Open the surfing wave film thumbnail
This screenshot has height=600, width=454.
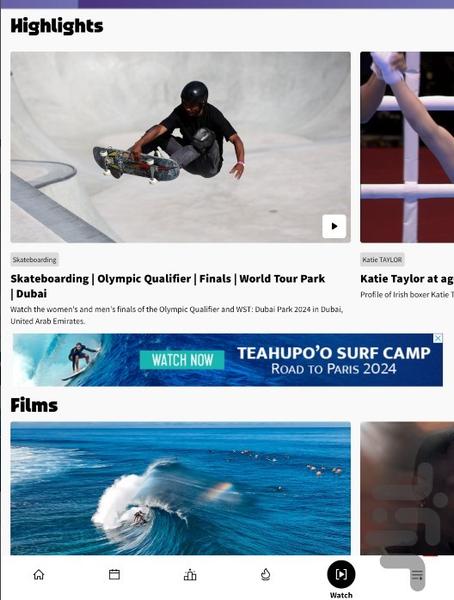click(180, 488)
